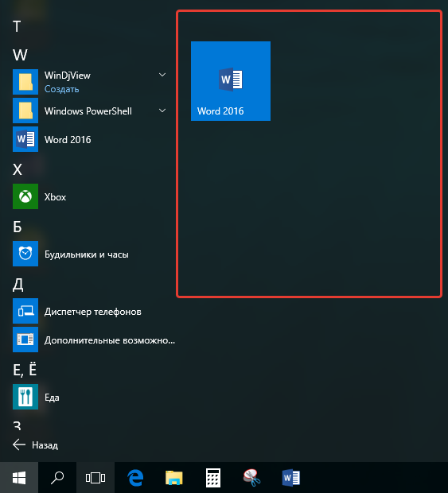Open Snipping Tool from the taskbar
Viewport: 448px width, 493px height.
click(x=251, y=478)
